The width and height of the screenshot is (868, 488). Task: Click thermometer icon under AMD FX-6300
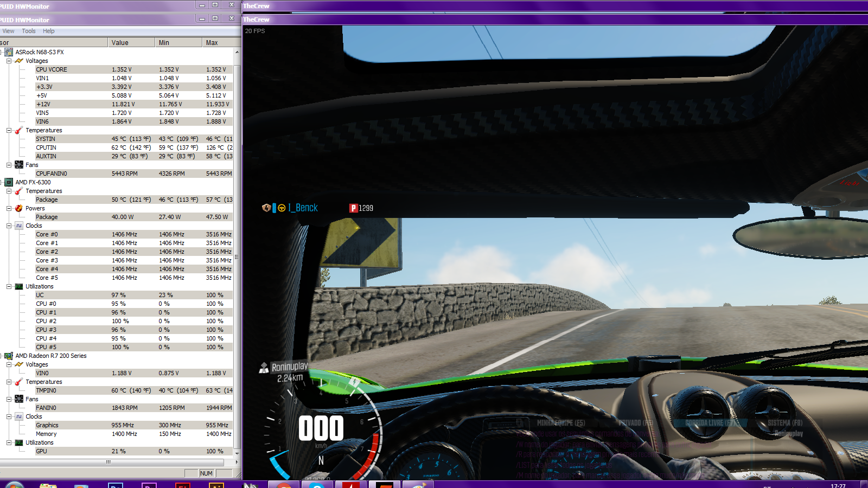coord(19,191)
